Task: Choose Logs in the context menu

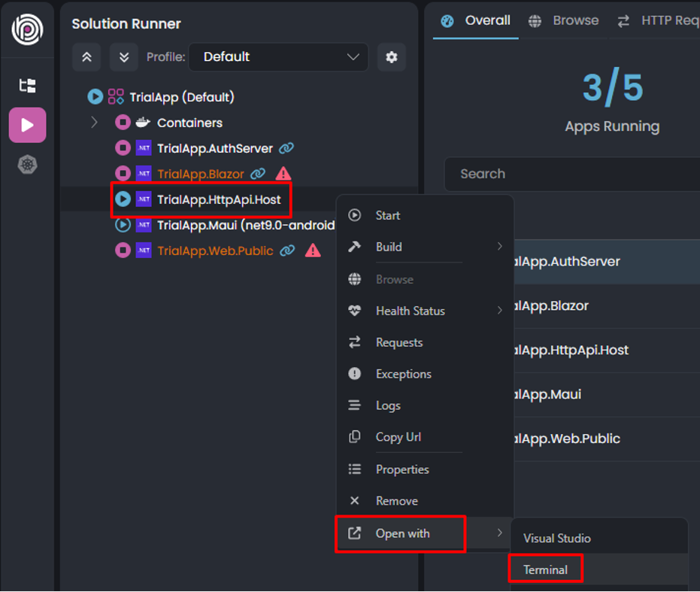Action: tap(388, 405)
